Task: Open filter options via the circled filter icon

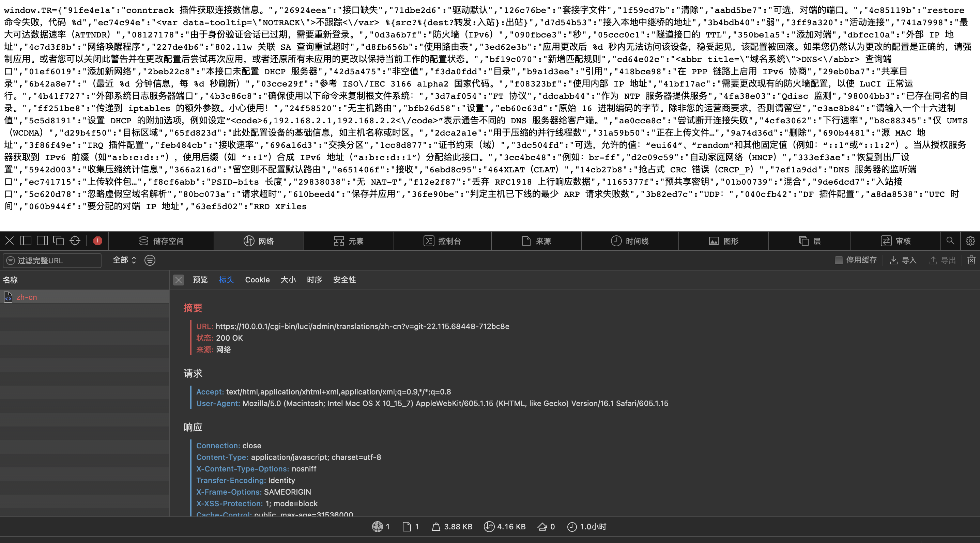Action: [x=150, y=260]
